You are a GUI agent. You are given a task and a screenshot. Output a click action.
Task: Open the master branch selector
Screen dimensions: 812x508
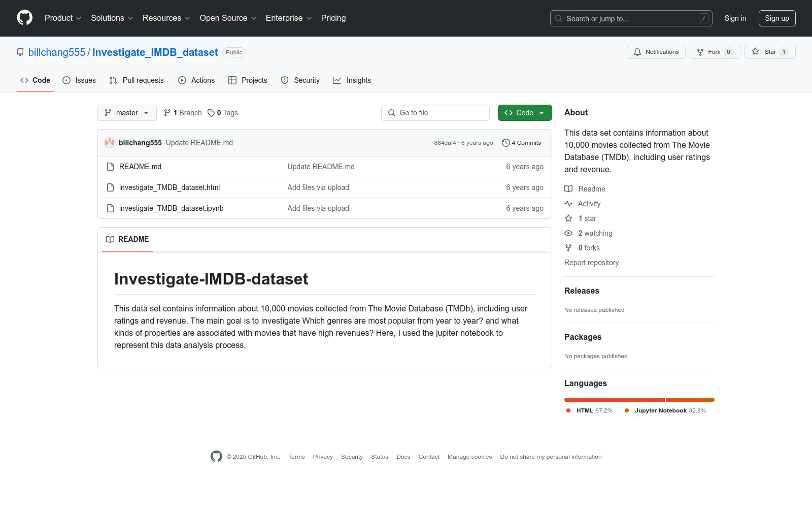click(127, 113)
